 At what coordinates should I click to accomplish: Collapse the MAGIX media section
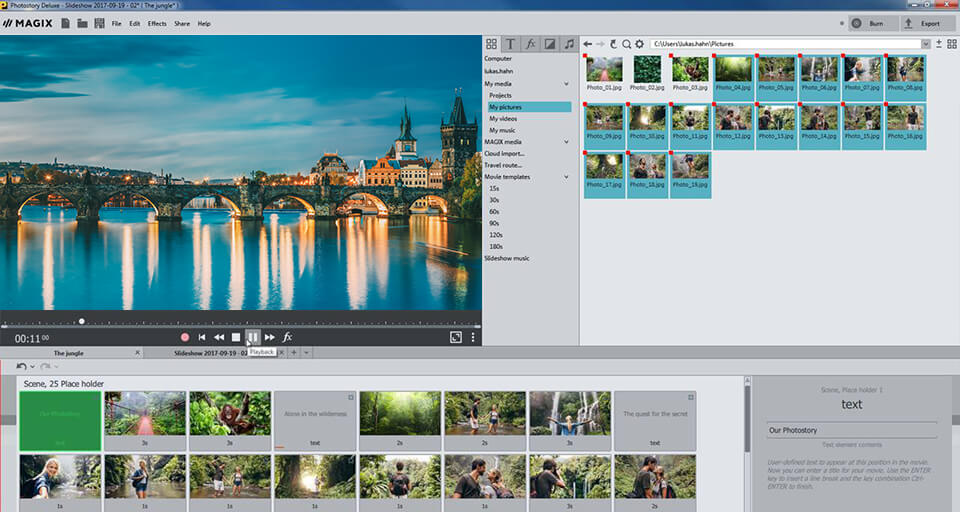coord(566,142)
